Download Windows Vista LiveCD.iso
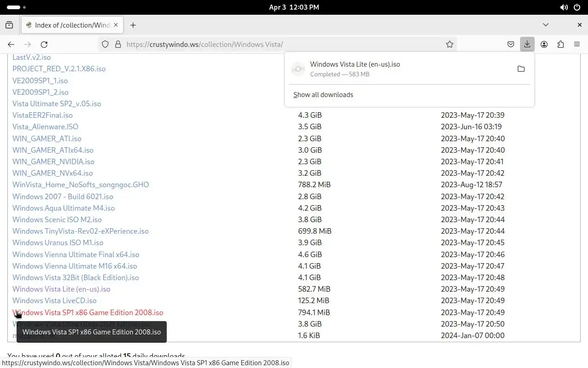 point(54,300)
